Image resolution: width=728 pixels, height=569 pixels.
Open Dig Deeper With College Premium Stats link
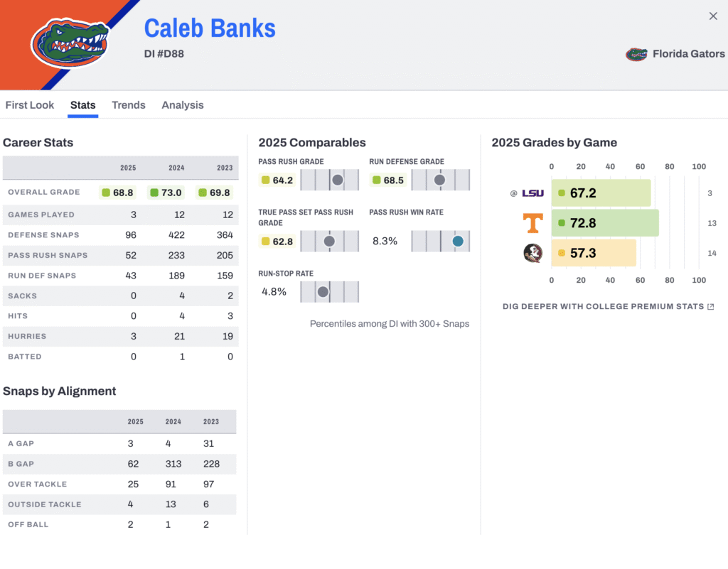tap(603, 307)
